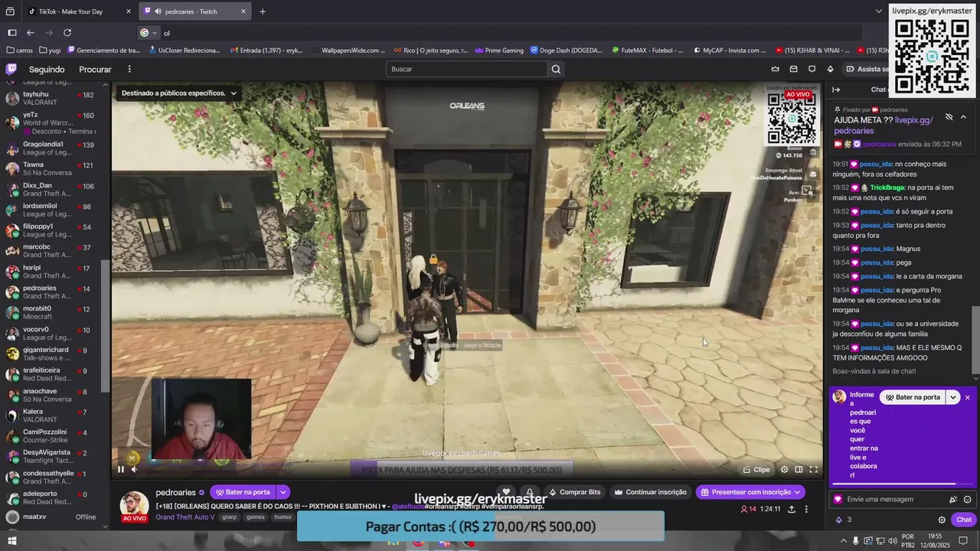The image size is (980, 551).
Task: Go to Seguindo tab
Action: [x=47, y=69]
